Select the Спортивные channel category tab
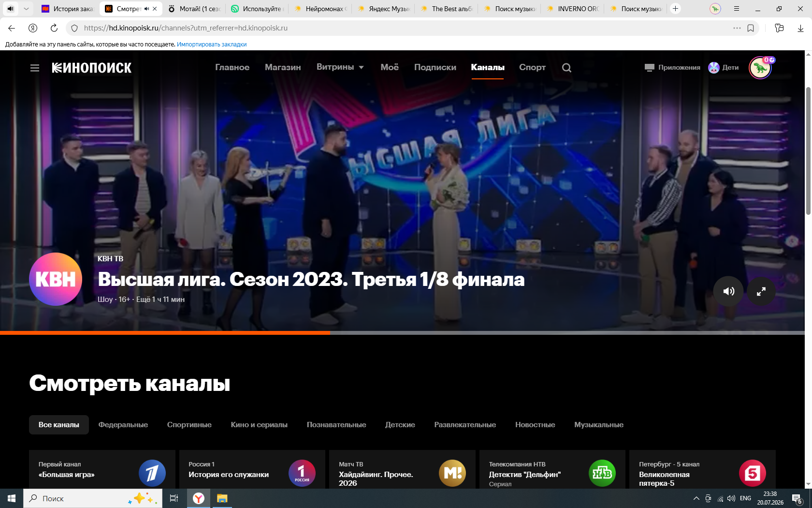This screenshot has height=508, width=812. [x=189, y=425]
